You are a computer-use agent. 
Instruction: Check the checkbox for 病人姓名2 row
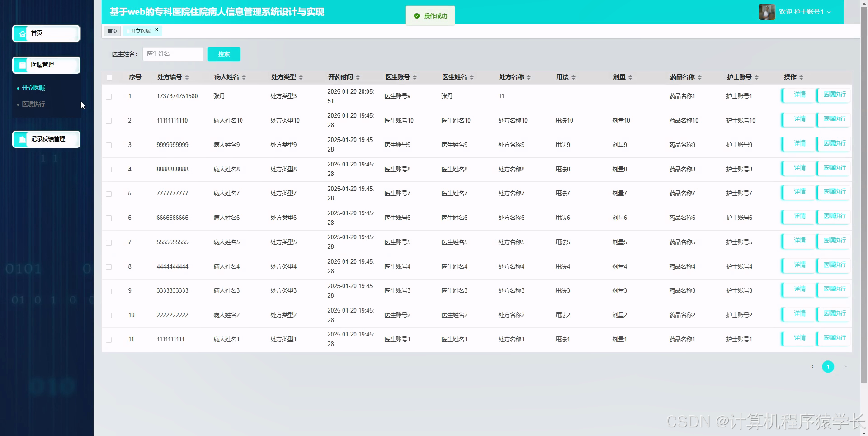click(108, 315)
